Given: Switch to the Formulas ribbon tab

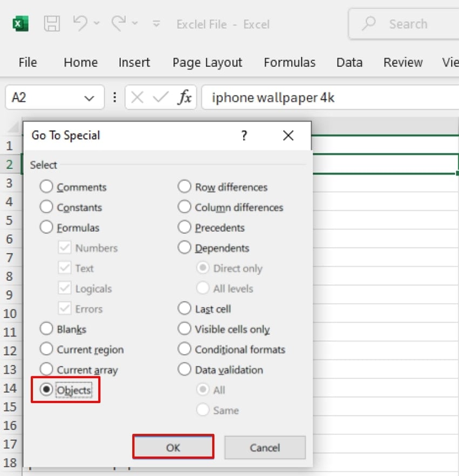Looking at the screenshot, I should tap(289, 63).
